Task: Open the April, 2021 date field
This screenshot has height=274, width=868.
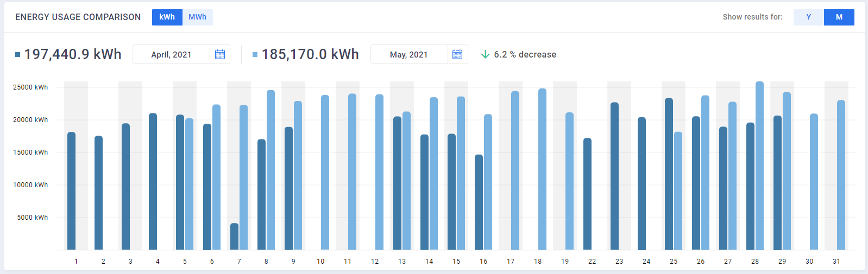Action: click(x=171, y=54)
